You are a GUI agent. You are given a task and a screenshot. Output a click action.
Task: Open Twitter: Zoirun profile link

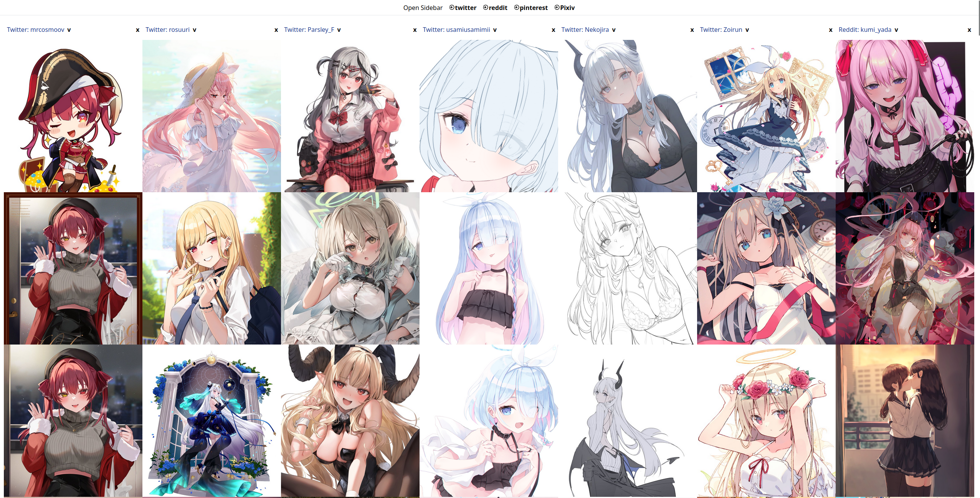(721, 30)
